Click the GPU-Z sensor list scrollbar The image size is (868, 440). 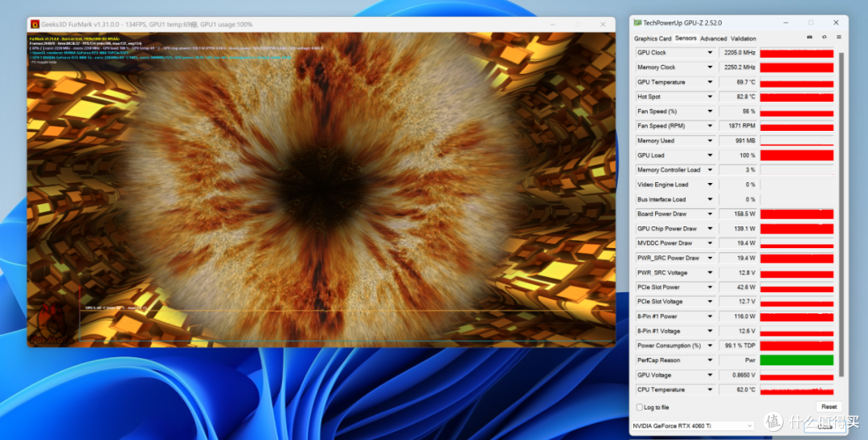[x=842, y=214]
